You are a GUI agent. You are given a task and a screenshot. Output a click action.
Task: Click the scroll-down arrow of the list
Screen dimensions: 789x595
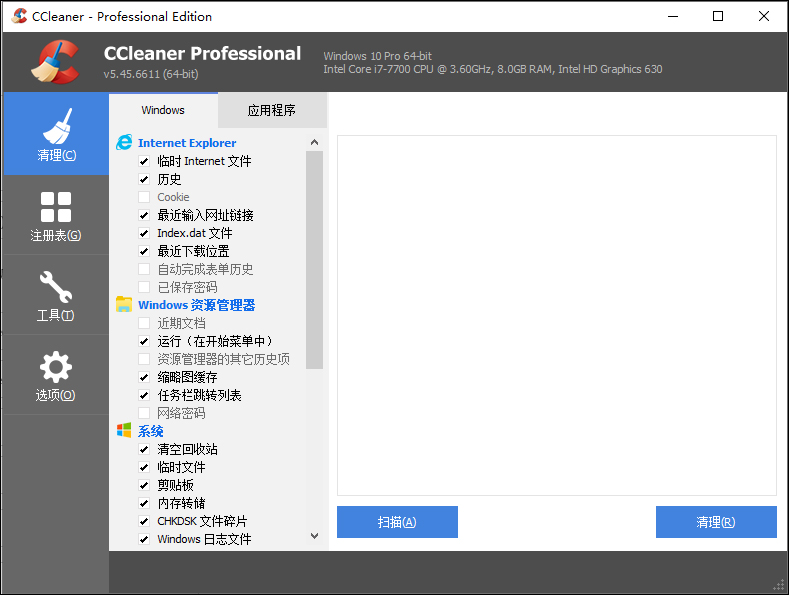[314, 536]
